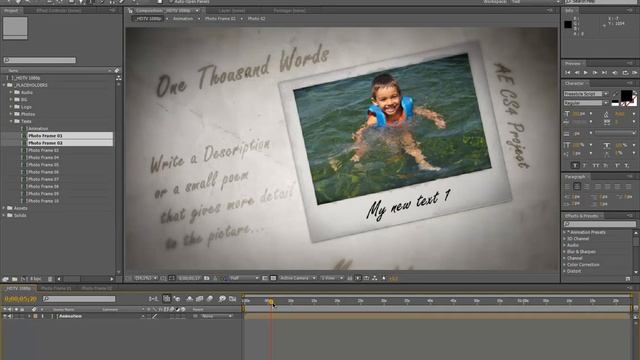Screen dimensions: 640x360
Task: Toggle the Frame Blending enable button
Action: [x=200, y=299]
